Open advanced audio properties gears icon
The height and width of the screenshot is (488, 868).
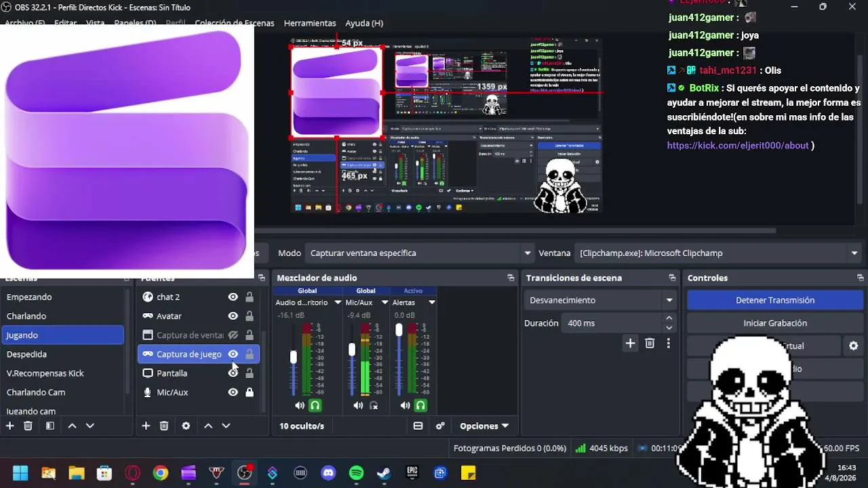pos(440,426)
